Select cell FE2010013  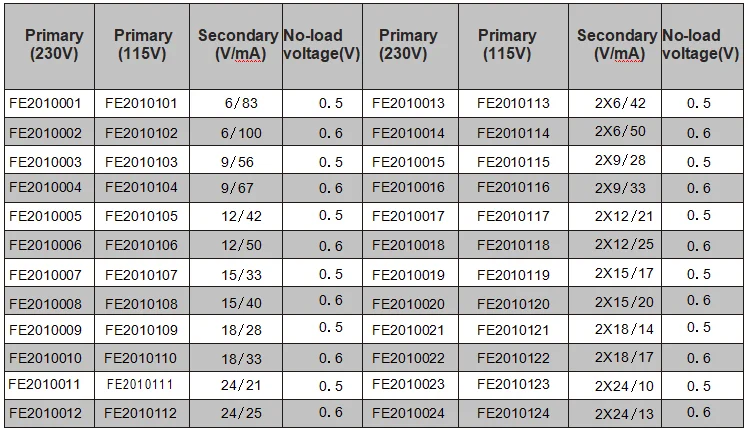coord(410,103)
